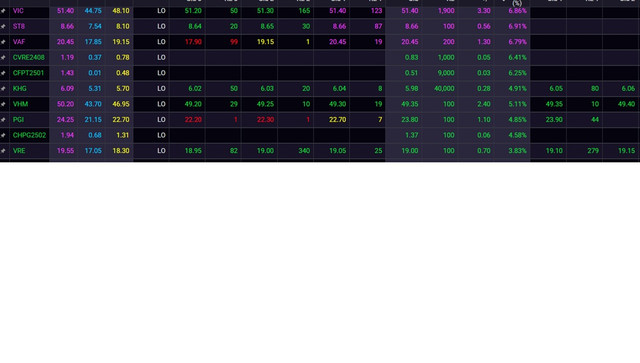Click LO order type in VIC row
This screenshot has width=640, height=363.
click(x=161, y=11)
